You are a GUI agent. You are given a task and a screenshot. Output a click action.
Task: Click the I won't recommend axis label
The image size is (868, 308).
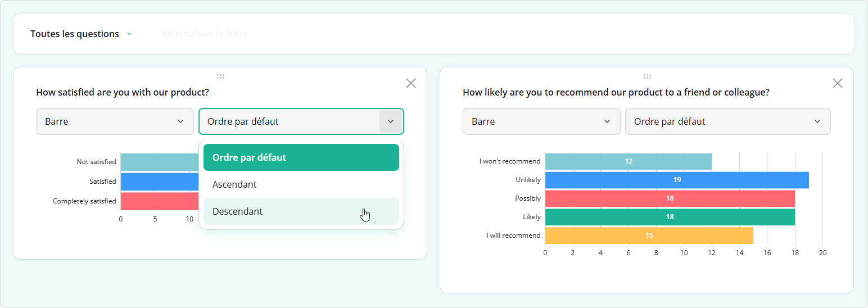[x=510, y=161]
